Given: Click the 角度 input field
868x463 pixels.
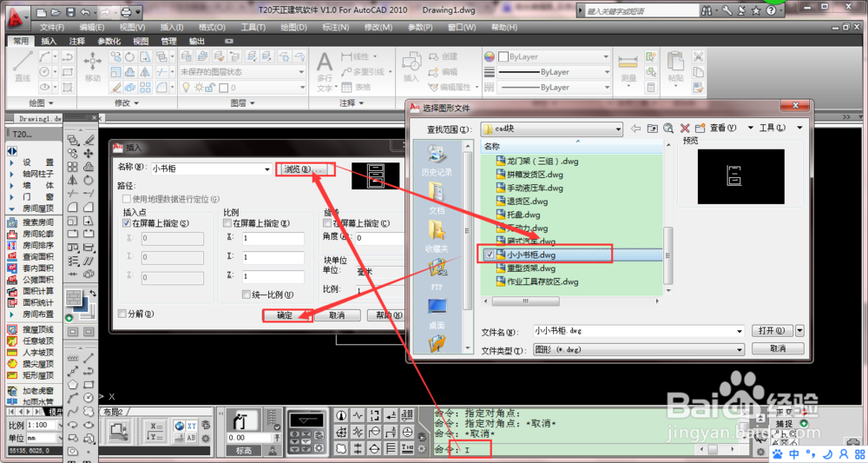Looking at the screenshot, I should [x=379, y=238].
